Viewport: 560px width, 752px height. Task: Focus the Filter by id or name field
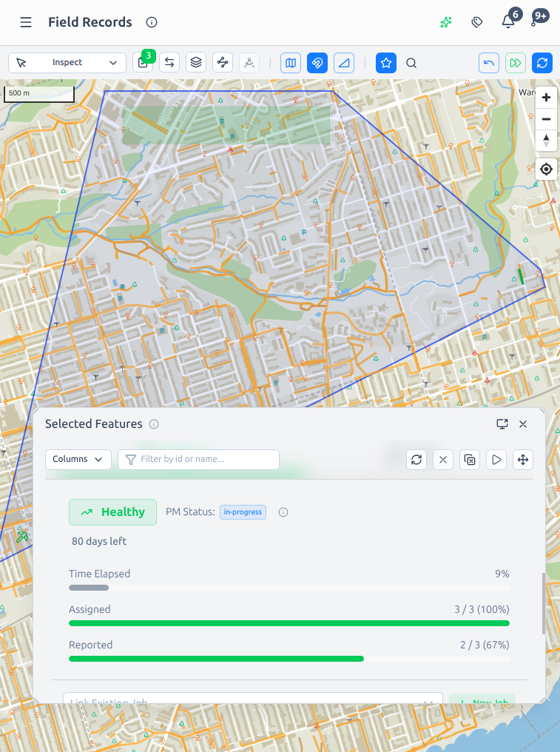[198, 460]
